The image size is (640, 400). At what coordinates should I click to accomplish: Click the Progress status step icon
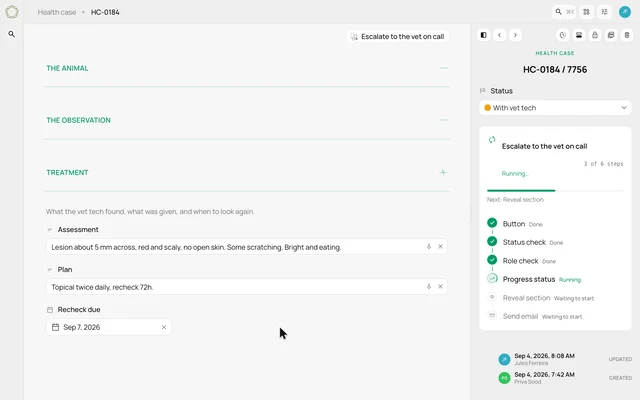[x=492, y=278]
